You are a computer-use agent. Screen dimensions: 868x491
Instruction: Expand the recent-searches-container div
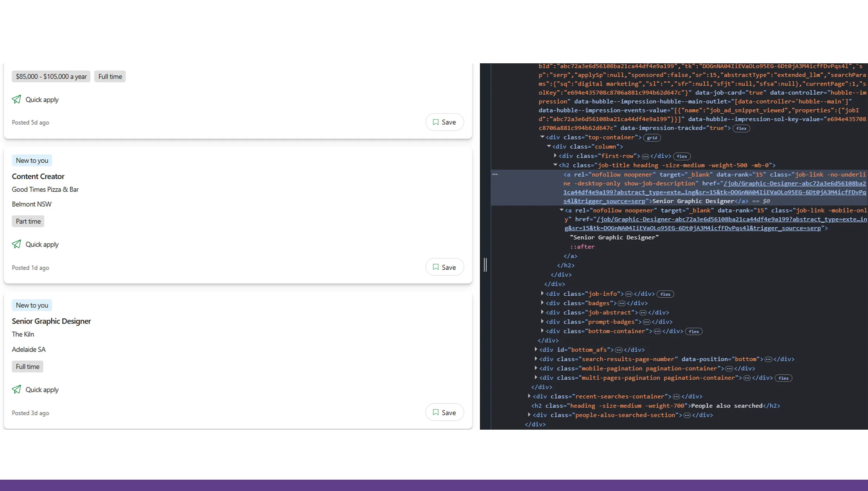point(529,396)
